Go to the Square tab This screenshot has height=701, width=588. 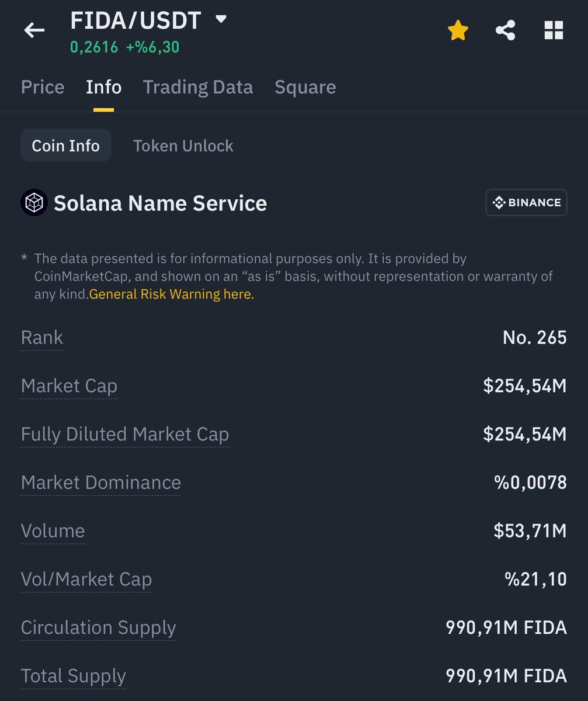point(305,87)
